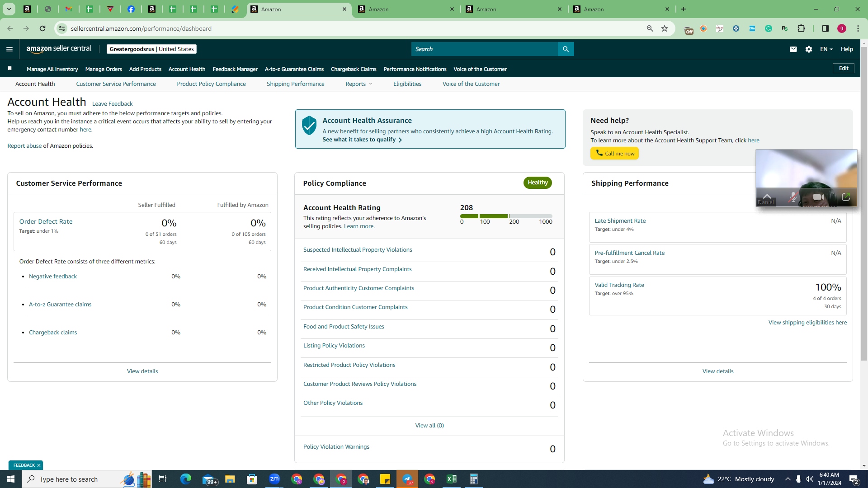Open Microsoft Edge from the taskbar
The height and width of the screenshot is (488, 868).
186,479
